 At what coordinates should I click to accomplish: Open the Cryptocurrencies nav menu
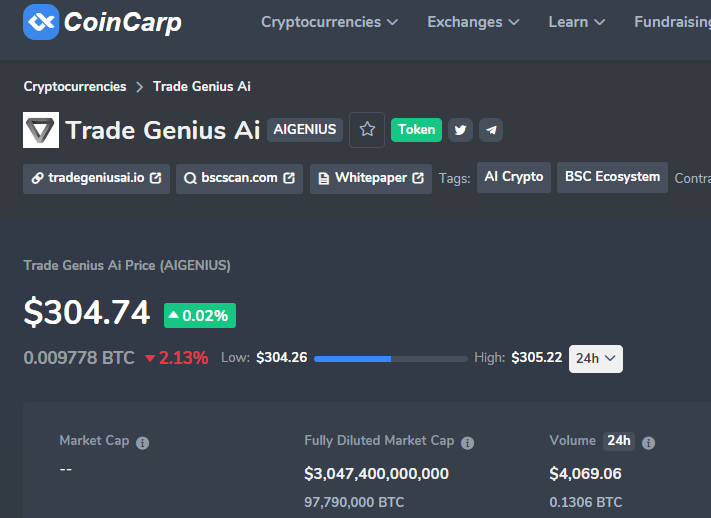click(329, 22)
